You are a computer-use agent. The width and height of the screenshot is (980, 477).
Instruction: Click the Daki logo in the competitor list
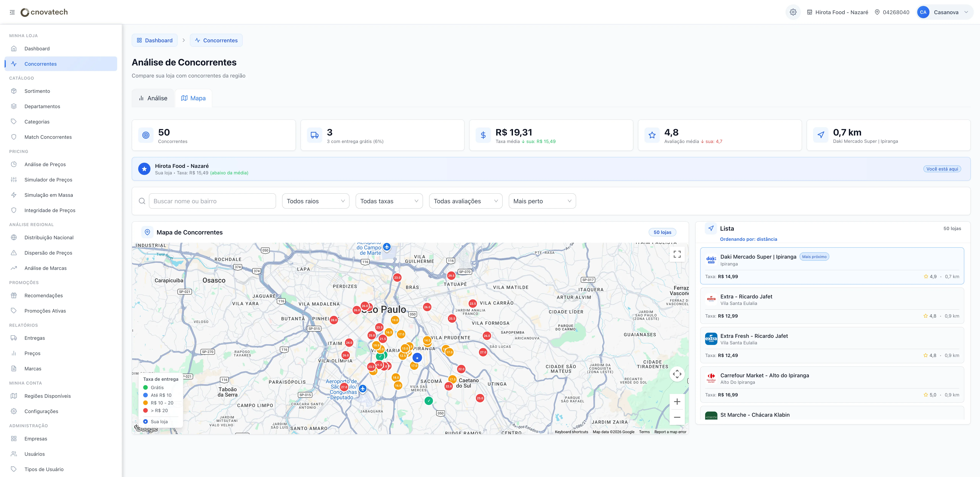click(x=711, y=260)
